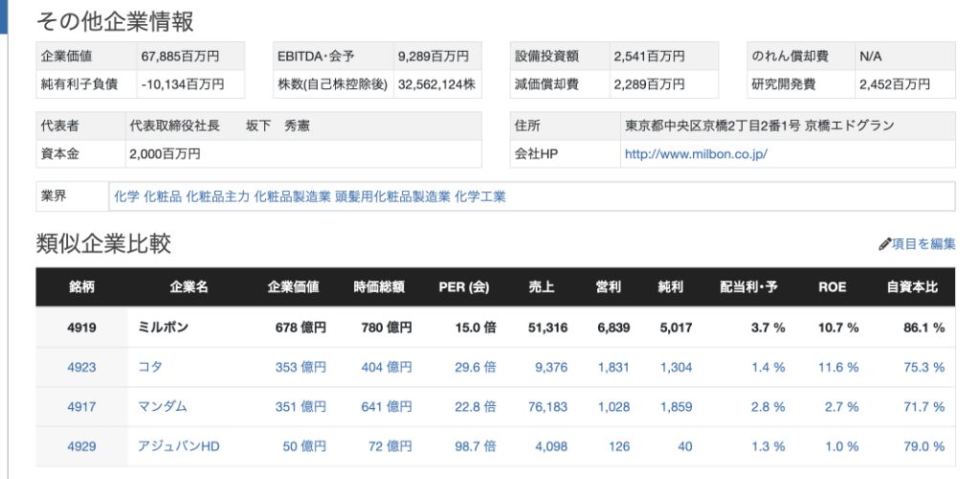The image size is (980, 479).
Task: Click マンダム's 76,183 sales figure
Action: point(547,407)
